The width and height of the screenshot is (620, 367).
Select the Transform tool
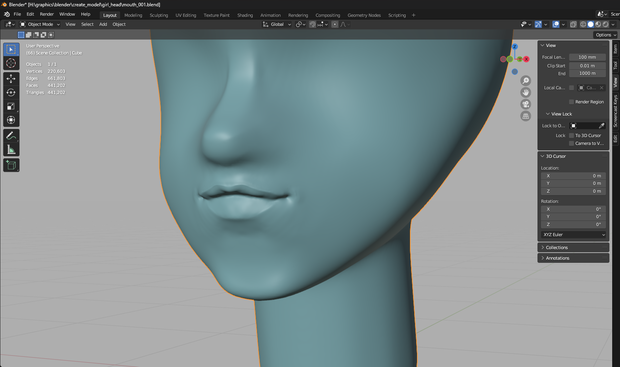pos(11,120)
